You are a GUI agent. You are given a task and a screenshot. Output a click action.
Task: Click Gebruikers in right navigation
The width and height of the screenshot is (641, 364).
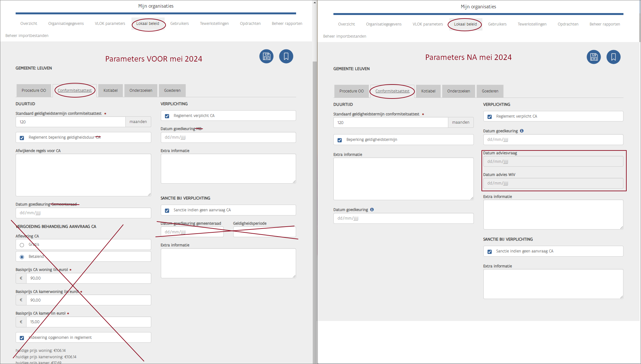(497, 24)
